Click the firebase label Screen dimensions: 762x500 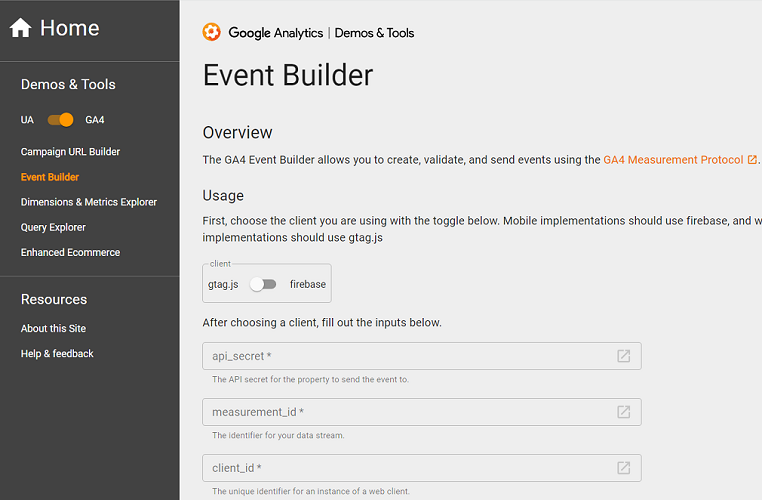[x=308, y=284]
